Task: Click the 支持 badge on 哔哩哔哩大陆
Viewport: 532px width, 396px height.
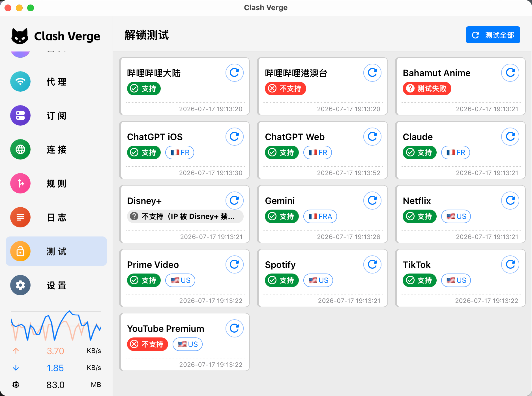Action: [144, 89]
